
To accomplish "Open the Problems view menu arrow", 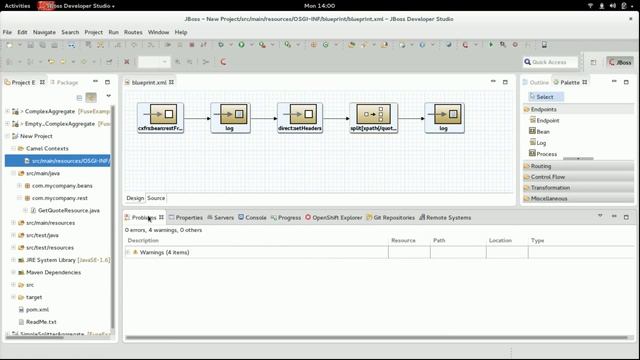I will tap(600, 216).
